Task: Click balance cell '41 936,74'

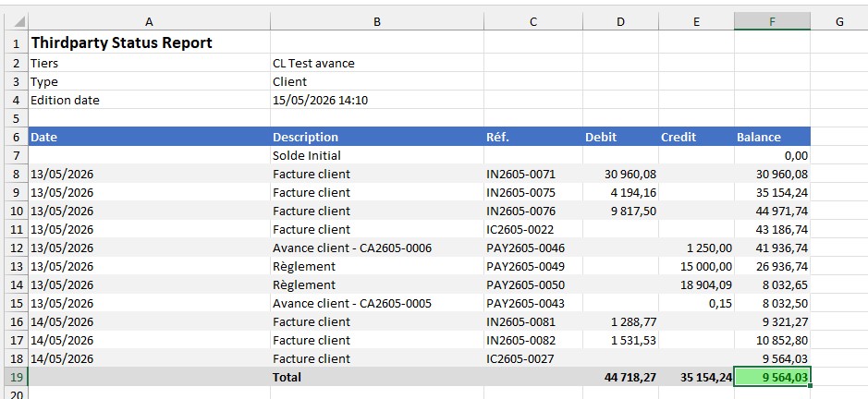Action: pyautogui.click(x=772, y=248)
